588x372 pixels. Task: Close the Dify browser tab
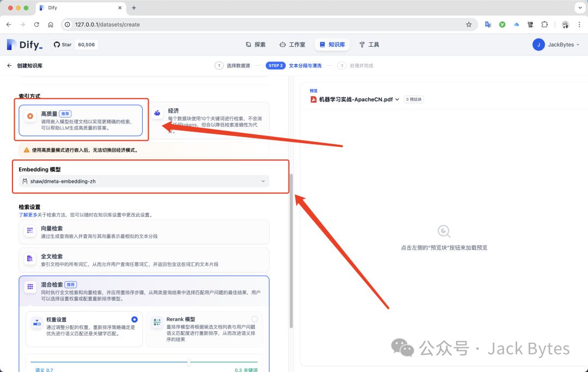pyautogui.click(x=120, y=8)
